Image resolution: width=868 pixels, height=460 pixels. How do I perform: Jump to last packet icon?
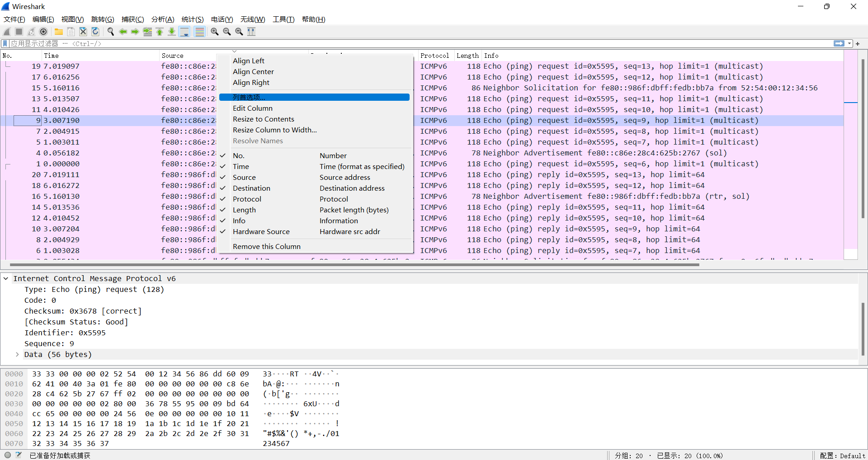tap(172, 32)
